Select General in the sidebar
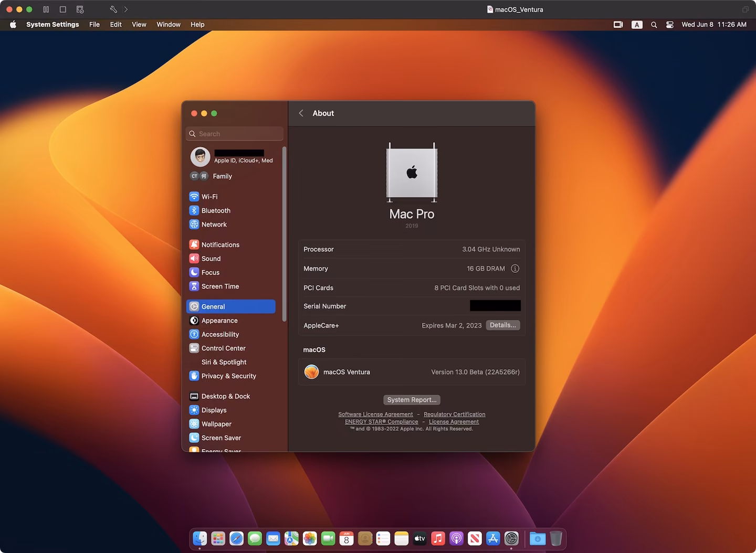The image size is (756, 553). 231,306
